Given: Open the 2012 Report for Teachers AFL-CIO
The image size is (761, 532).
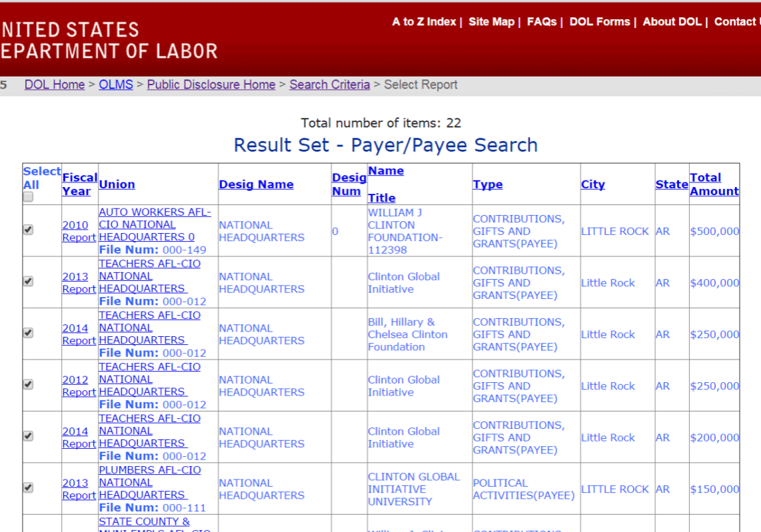Looking at the screenshot, I should coord(79,386).
